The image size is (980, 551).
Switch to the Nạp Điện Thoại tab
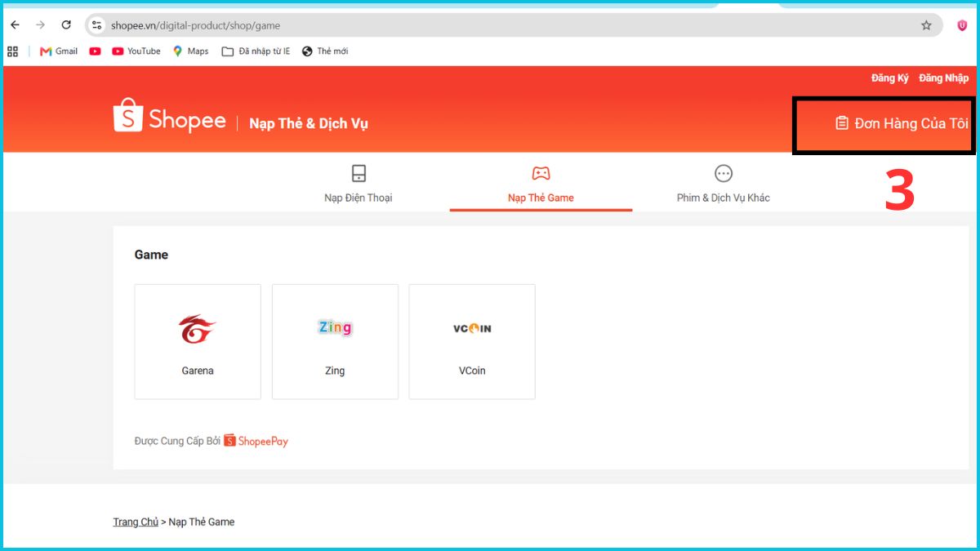click(359, 184)
